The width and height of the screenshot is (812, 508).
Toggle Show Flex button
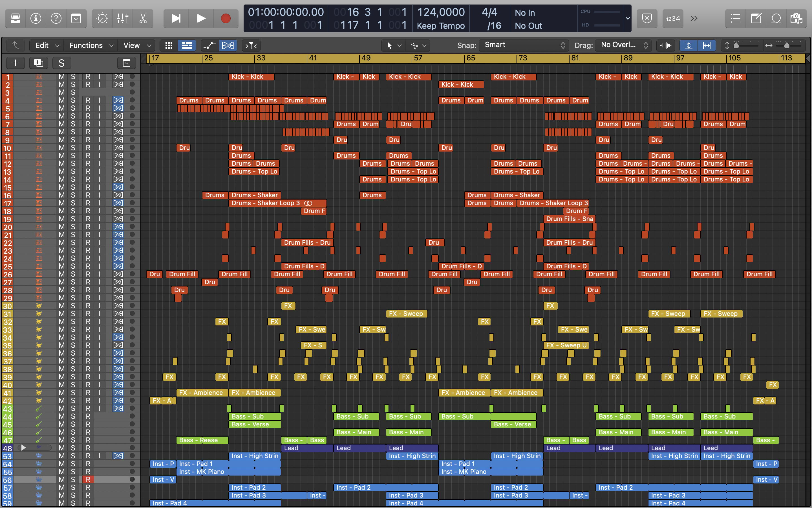(228, 45)
